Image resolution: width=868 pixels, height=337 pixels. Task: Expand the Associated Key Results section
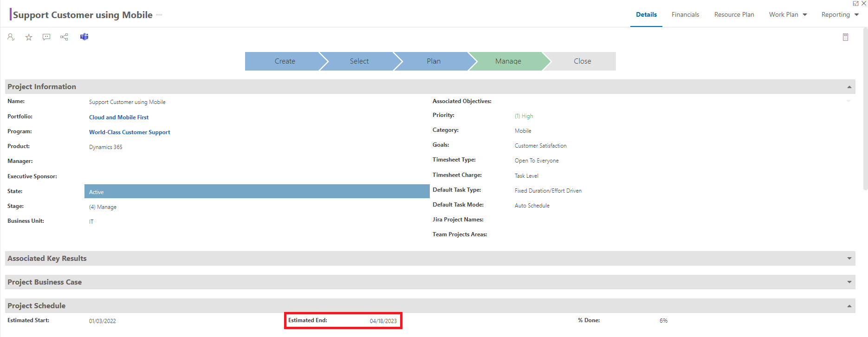point(849,259)
